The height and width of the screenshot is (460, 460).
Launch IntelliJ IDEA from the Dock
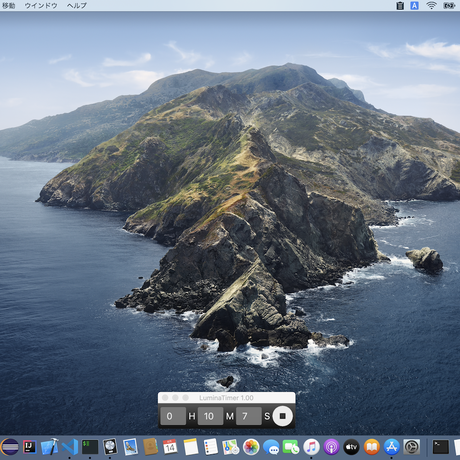pos(30,447)
